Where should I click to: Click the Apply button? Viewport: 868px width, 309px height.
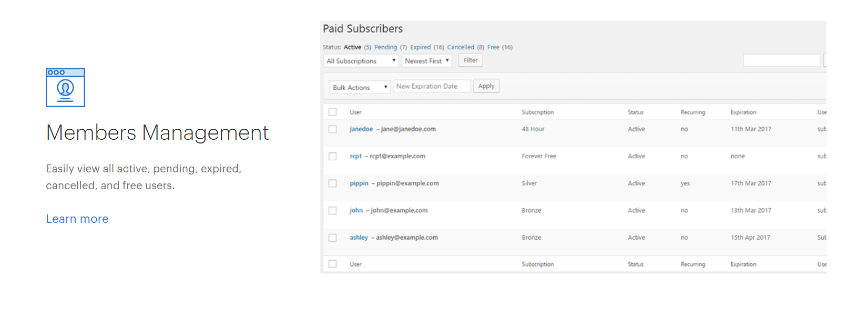pos(486,86)
